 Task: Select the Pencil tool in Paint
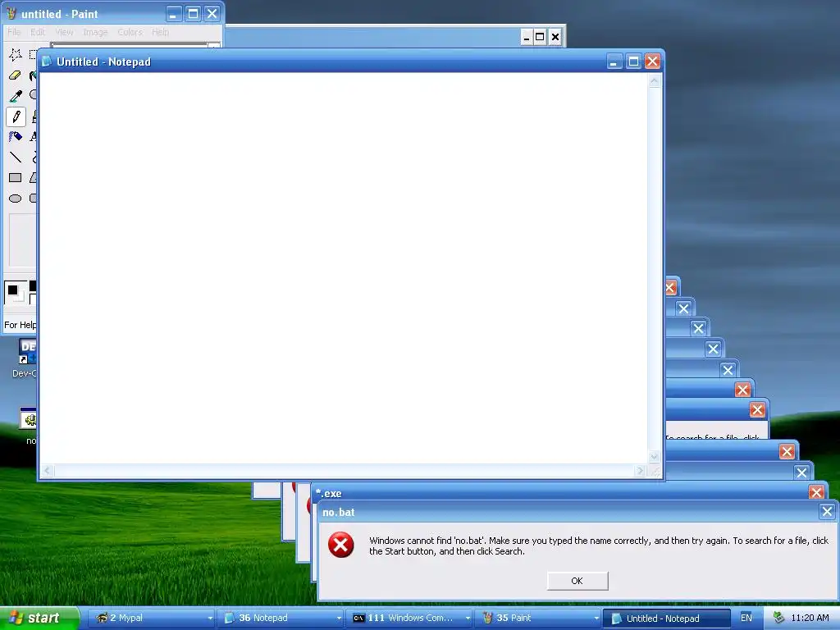(16, 116)
